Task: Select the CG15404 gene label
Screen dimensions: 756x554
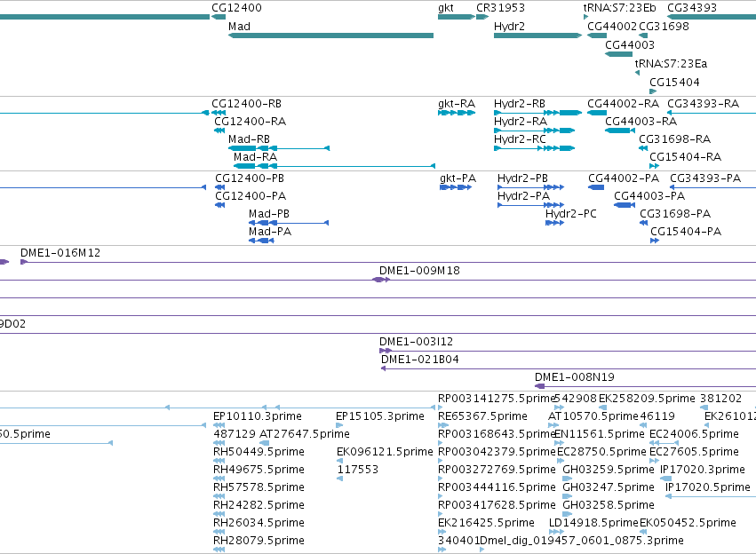Action: [674, 83]
